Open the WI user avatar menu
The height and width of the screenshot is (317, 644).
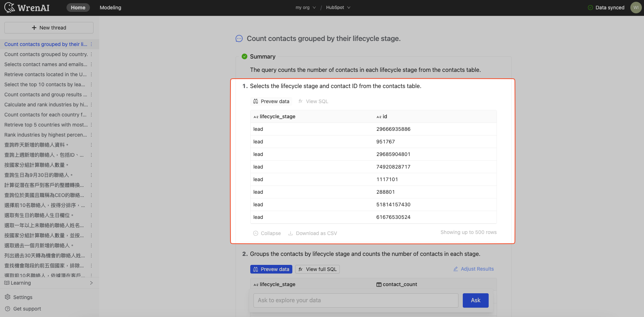(x=636, y=8)
